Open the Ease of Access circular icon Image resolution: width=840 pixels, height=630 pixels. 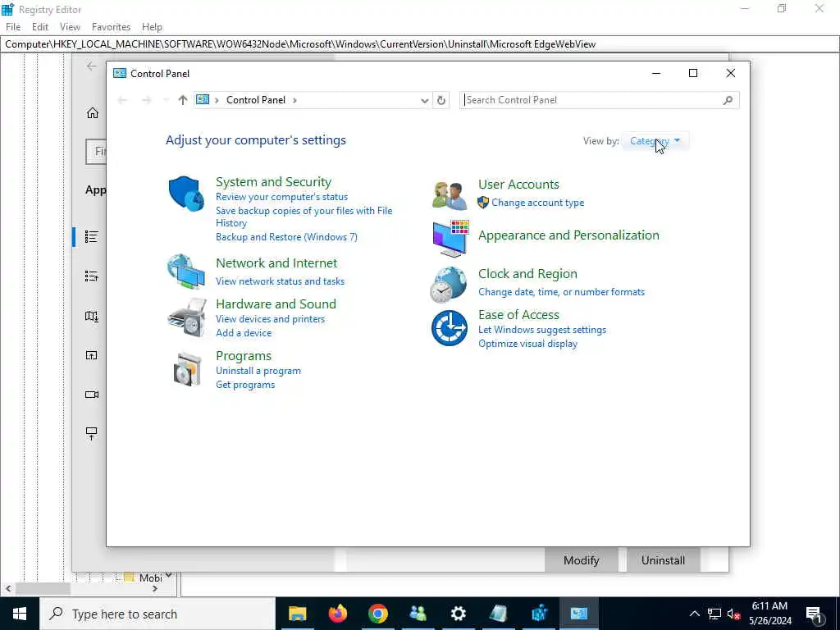pos(449,328)
